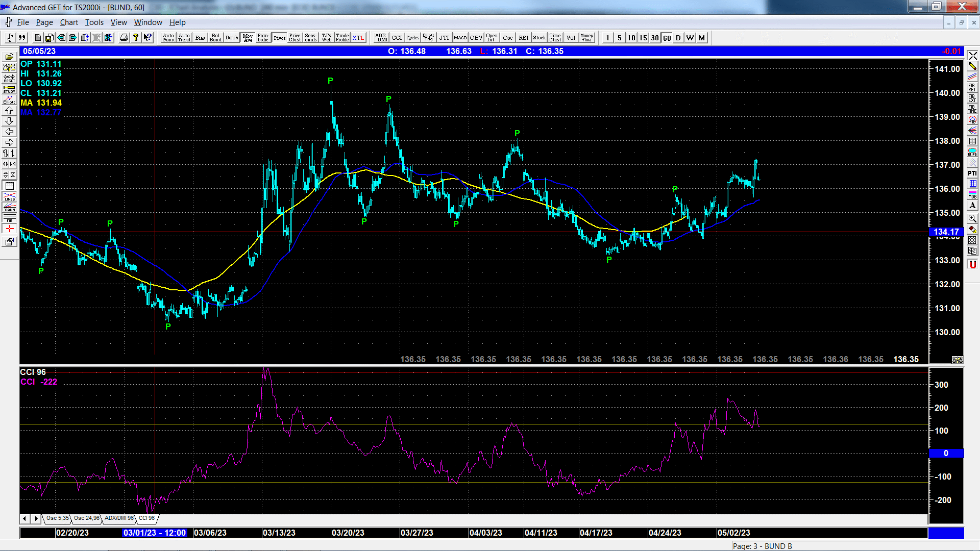Click the RSI indicator button
Image resolution: width=980 pixels, height=551 pixels.
click(524, 38)
